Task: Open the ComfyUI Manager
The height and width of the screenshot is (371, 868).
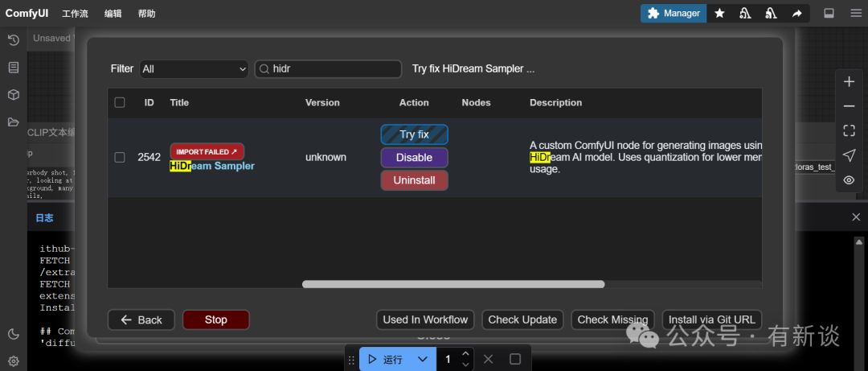Action: click(674, 14)
